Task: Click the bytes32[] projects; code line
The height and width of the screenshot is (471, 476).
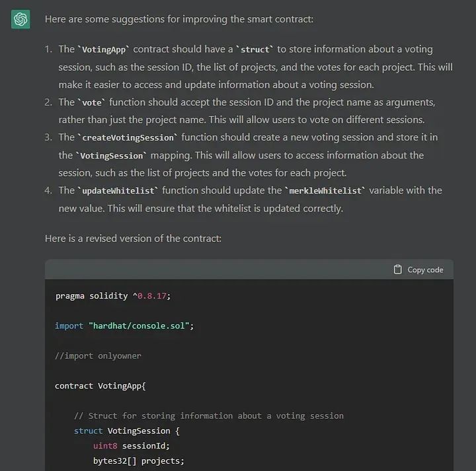Action: [139, 460]
